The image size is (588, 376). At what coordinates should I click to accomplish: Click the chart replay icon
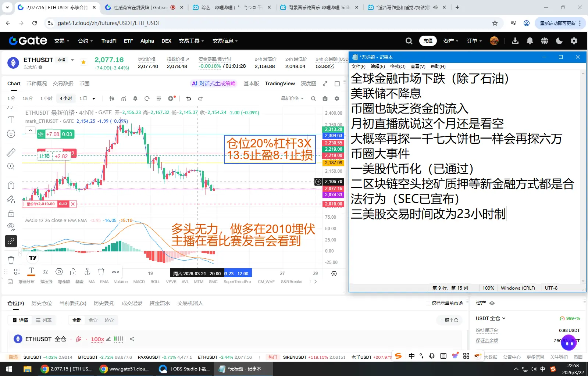[147, 99]
